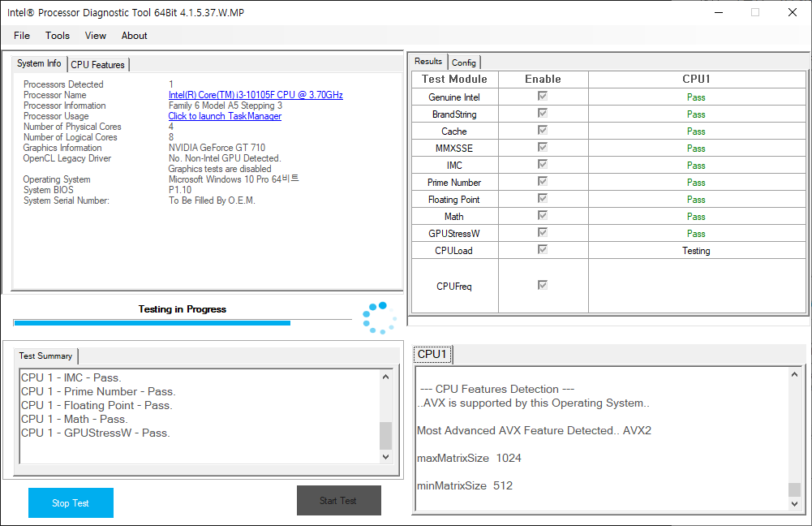
Task: Toggle the GPUStressW enable checkbox
Action: pyautogui.click(x=543, y=233)
